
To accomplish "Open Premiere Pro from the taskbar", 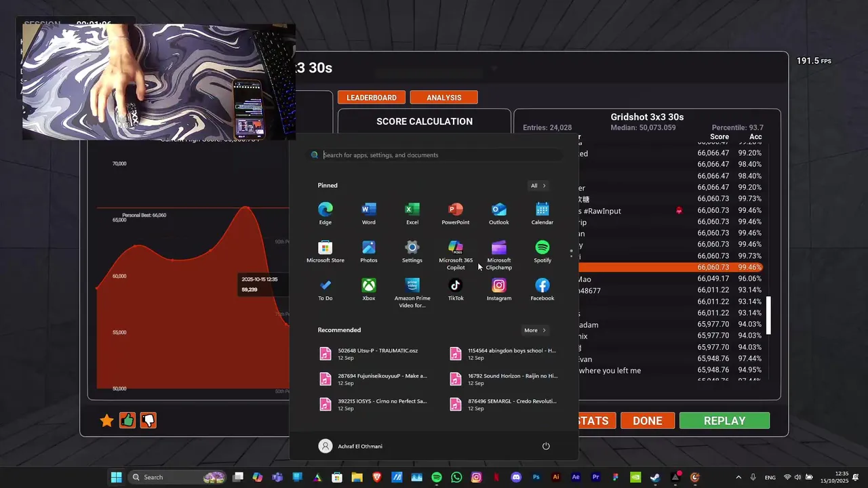I will (596, 477).
